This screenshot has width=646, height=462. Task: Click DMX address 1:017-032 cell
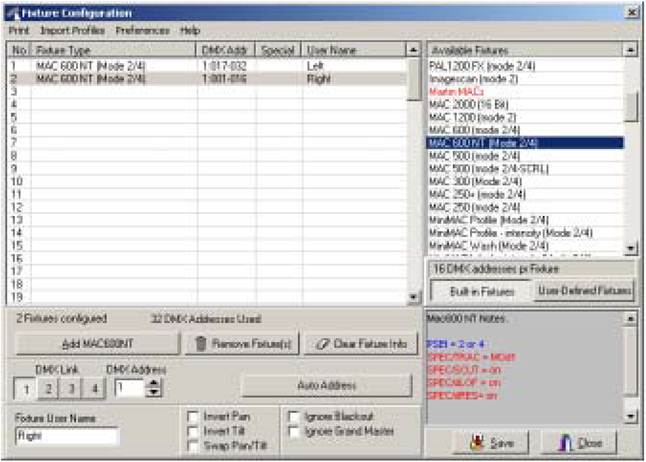(224, 66)
